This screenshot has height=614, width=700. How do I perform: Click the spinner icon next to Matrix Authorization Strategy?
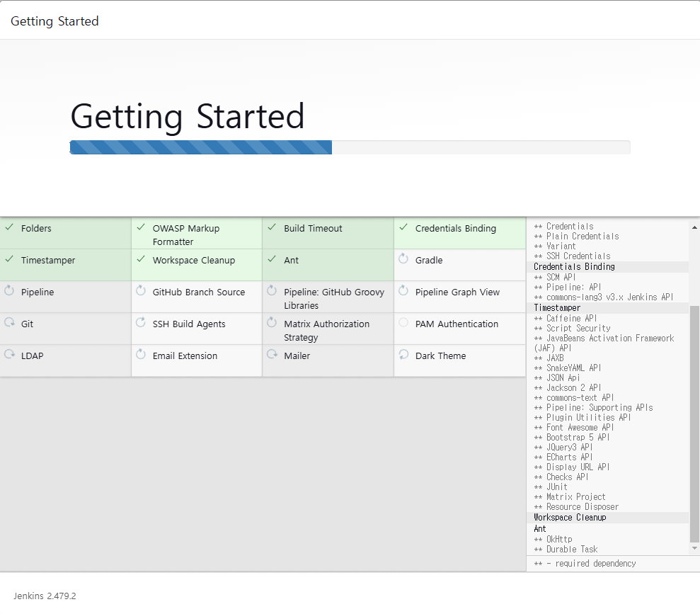[x=272, y=322]
